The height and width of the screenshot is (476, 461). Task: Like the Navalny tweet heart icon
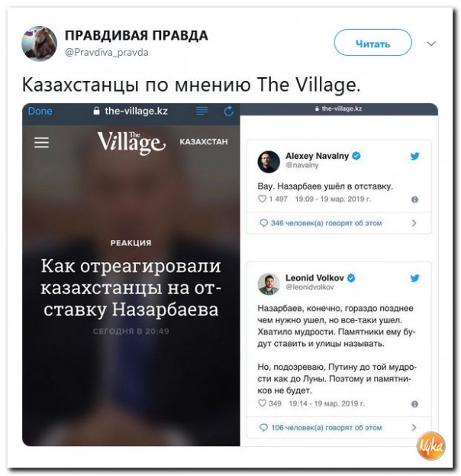[x=262, y=199]
